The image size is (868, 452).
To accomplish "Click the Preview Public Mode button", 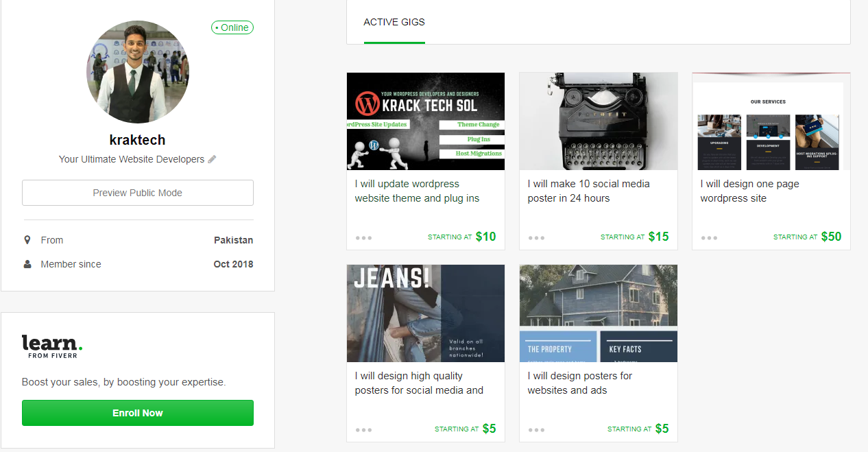I will (137, 193).
